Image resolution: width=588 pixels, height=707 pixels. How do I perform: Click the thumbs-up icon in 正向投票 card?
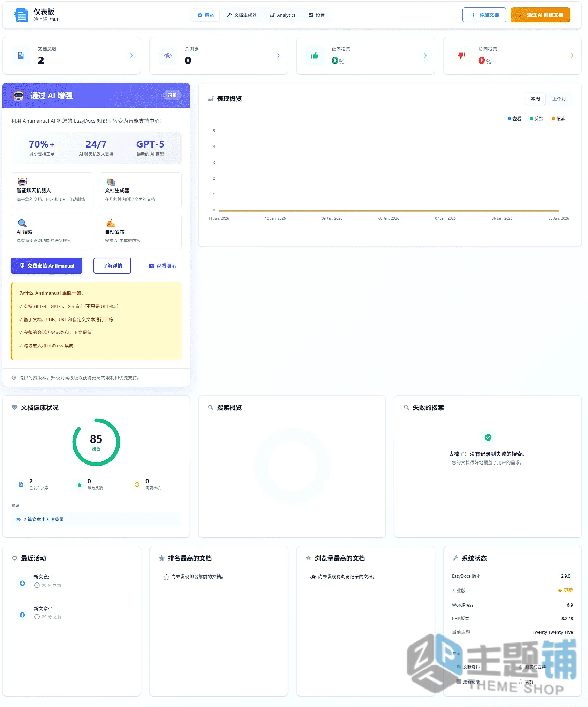tap(315, 55)
